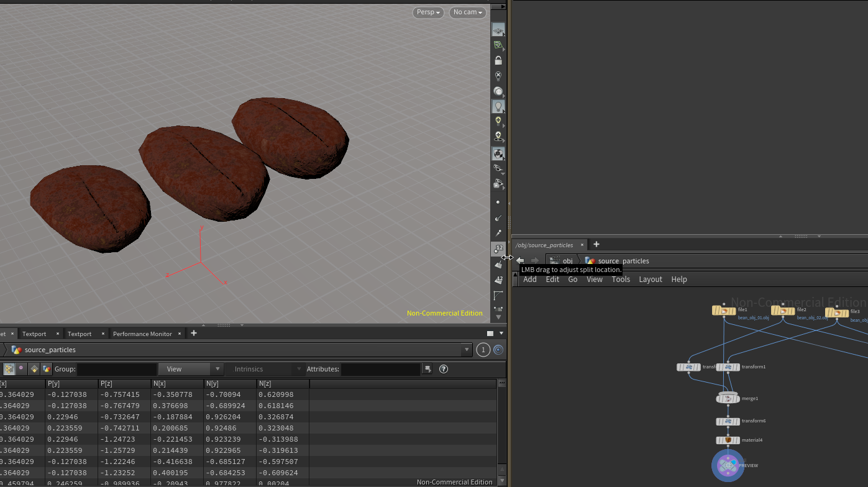Screen dimensions: 868x487
Task: Go back with network back arrow
Action: pos(521,261)
